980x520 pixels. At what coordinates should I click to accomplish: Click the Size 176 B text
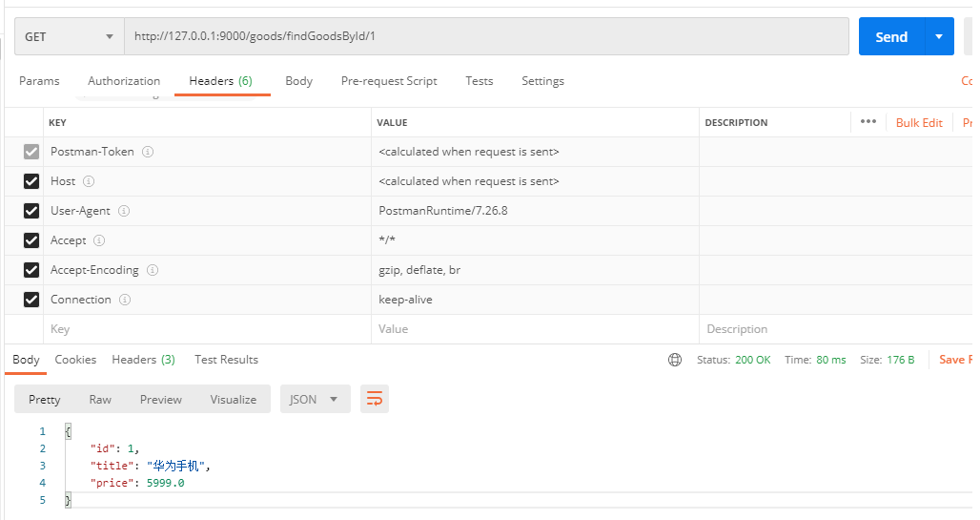(887, 360)
